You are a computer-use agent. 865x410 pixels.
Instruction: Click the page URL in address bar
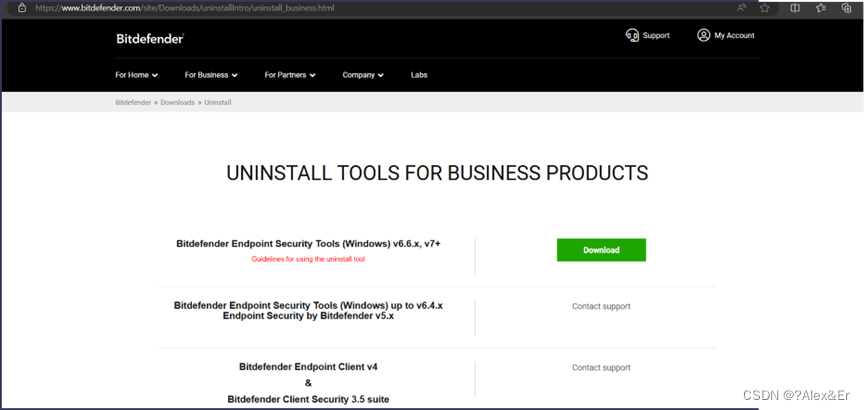pos(184,8)
